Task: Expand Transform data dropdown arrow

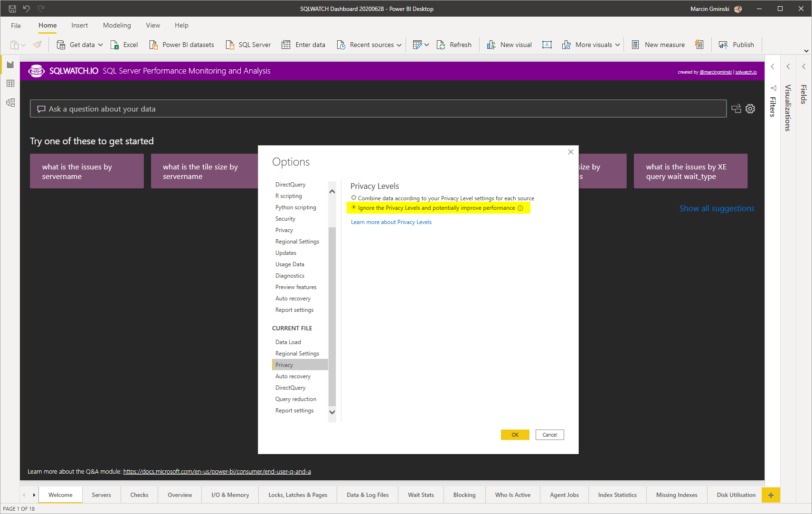Action: (x=426, y=45)
